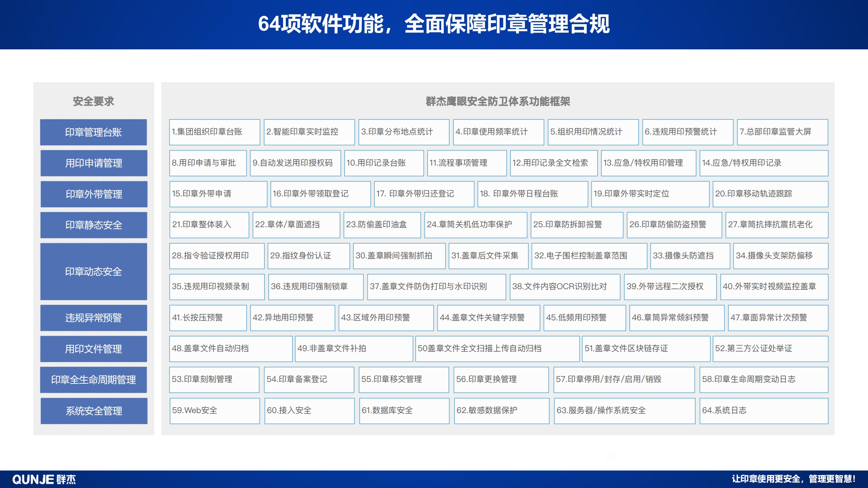Image resolution: width=868 pixels, height=488 pixels.
Task: Select cell 7.总部印章监管大屏
Action: tap(782, 132)
